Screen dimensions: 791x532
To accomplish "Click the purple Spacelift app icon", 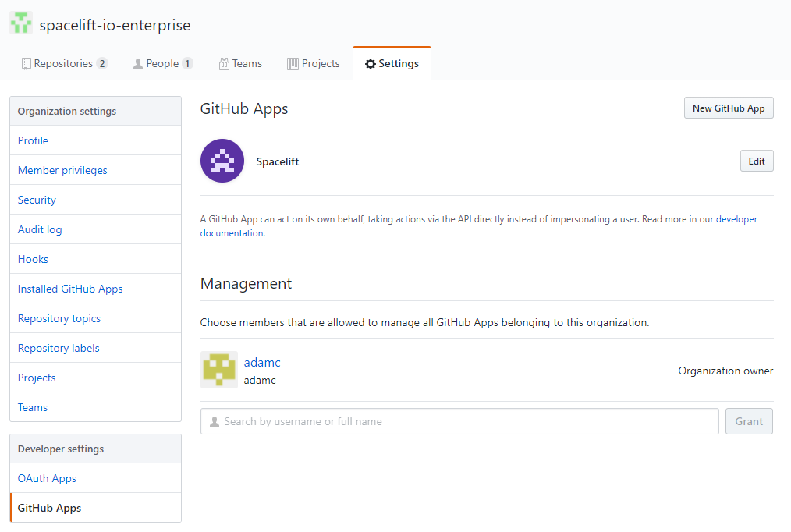I will [222, 161].
